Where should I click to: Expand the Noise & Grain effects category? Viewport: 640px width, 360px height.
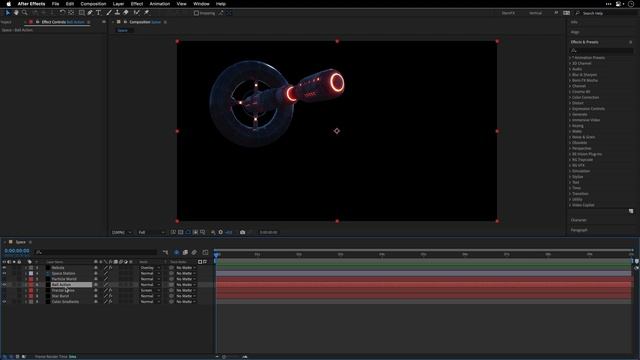570,137
